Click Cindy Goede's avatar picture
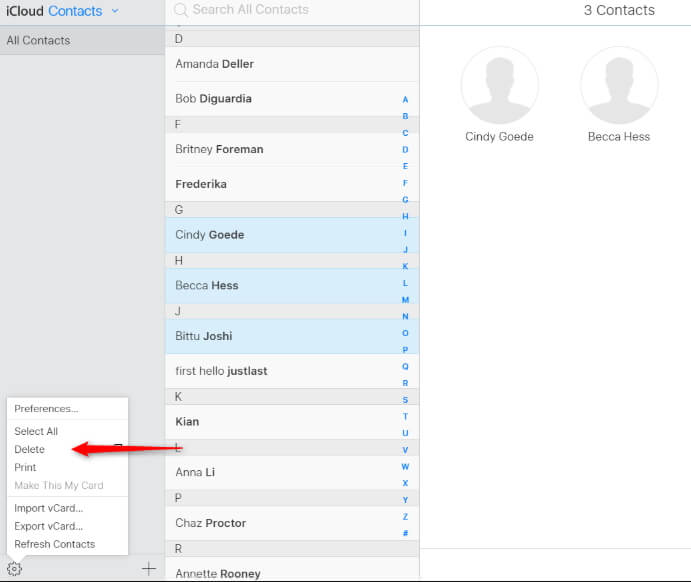This screenshot has width=691, height=582. 499,85
